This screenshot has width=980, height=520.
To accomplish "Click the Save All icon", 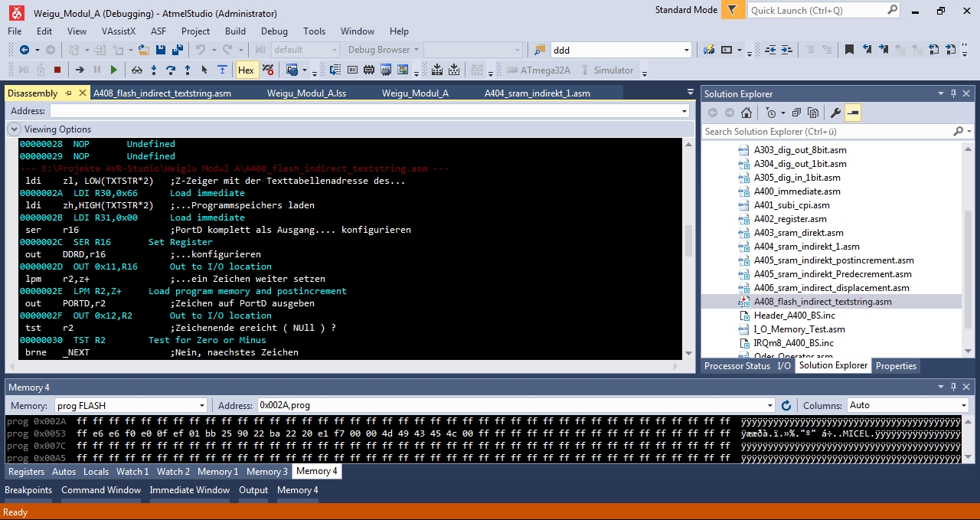I will click(178, 50).
